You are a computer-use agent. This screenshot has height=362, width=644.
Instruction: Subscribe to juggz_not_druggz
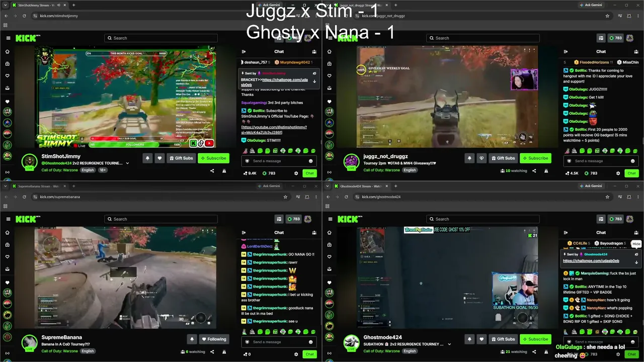pos(535,158)
